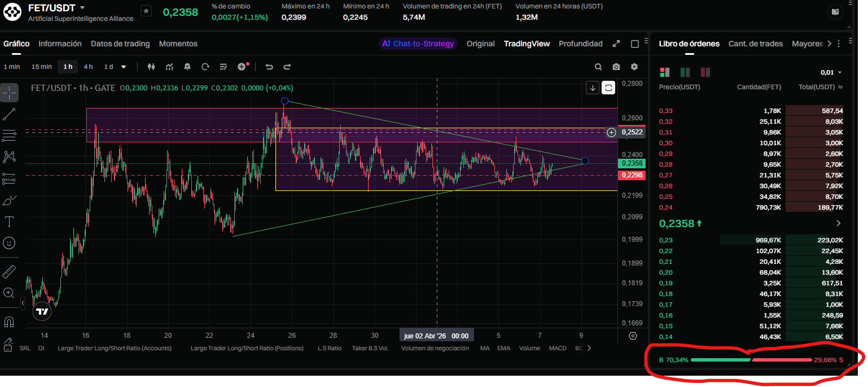Select the 4 h timeframe
The height and width of the screenshot is (387, 868).
pyautogui.click(x=88, y=67)
